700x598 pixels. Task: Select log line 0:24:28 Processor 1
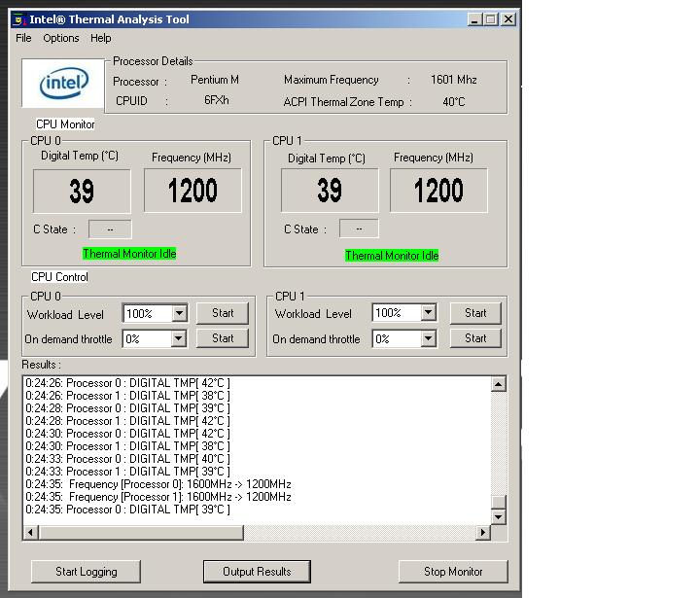(x=127, y=421)
